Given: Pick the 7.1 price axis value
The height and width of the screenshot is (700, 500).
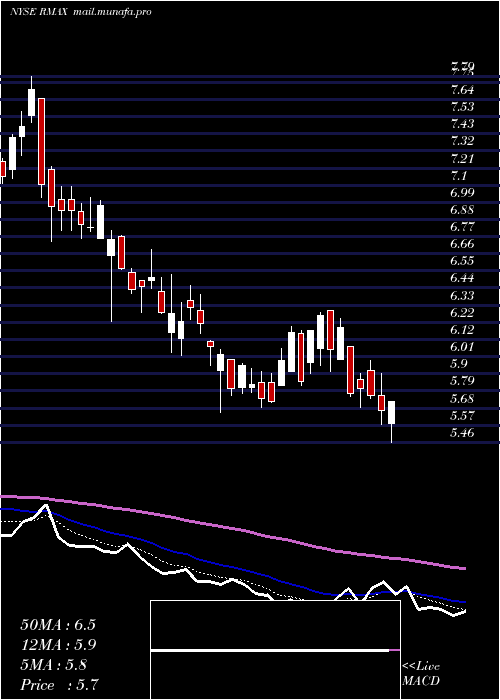Looking at the screenshot, I should 459,175.
